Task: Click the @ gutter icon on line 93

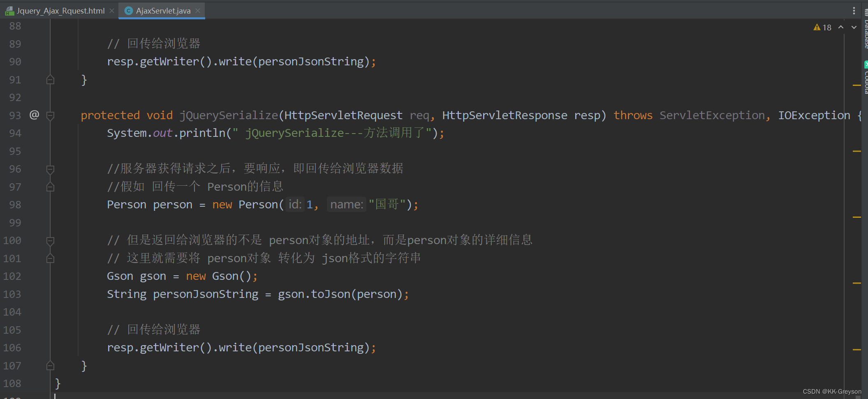Action: click(x=35, y=115)
